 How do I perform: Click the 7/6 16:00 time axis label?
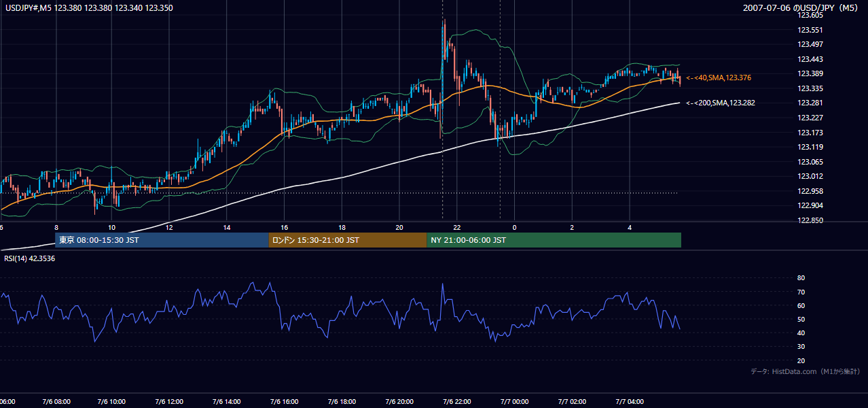285,402
